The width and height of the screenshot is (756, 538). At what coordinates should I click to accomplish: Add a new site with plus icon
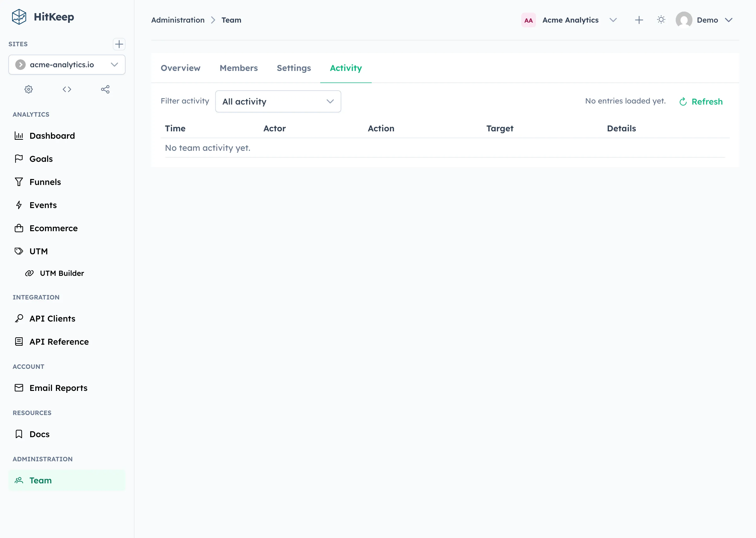point(119,44)
